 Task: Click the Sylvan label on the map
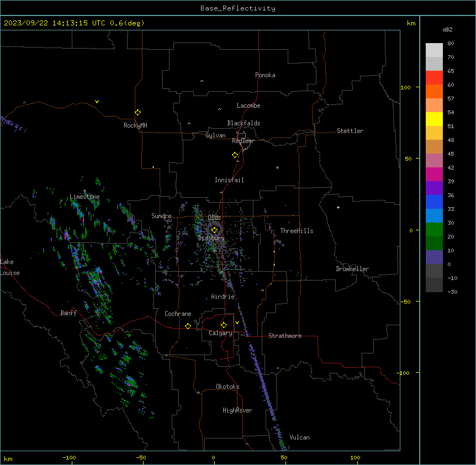point(215,135)
